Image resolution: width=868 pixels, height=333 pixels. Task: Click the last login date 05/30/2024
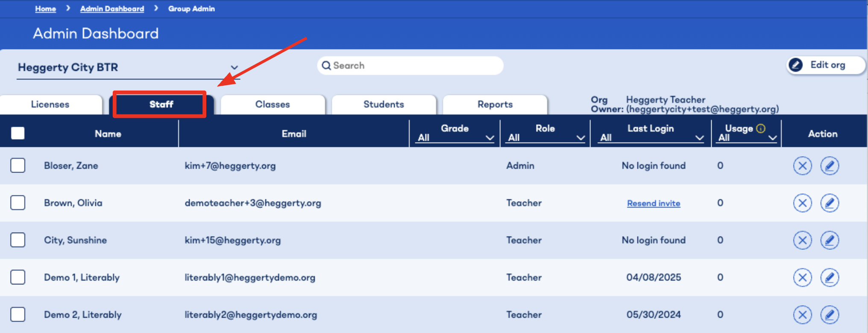click(x=654, y=315)
